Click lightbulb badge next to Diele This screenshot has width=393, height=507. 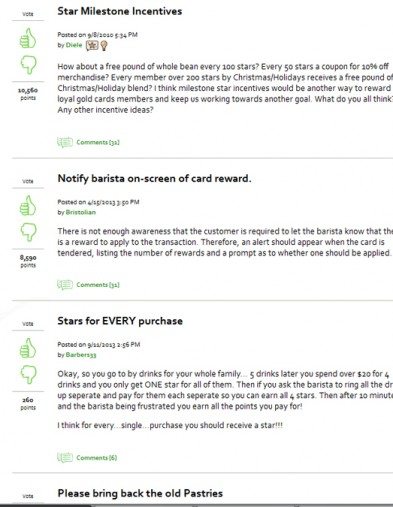104,45
